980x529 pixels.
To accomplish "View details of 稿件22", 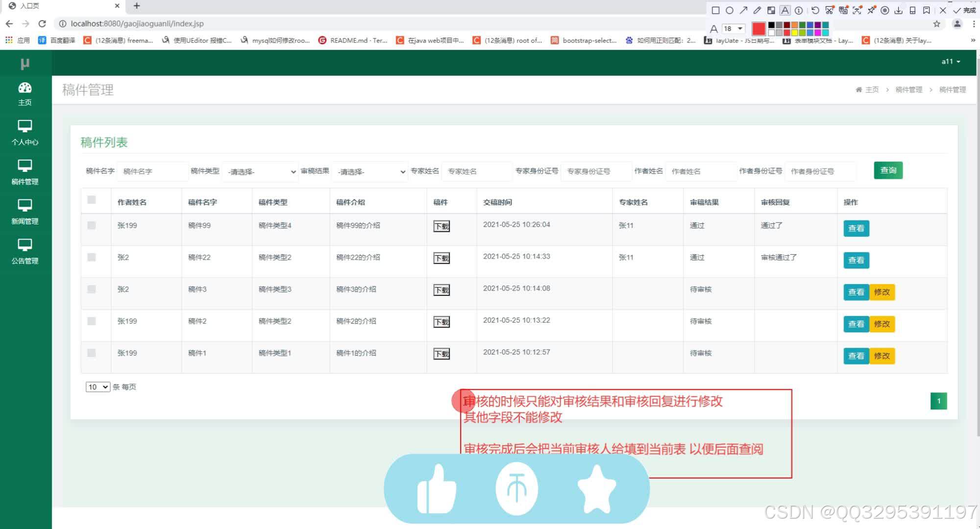I will 856,260.
